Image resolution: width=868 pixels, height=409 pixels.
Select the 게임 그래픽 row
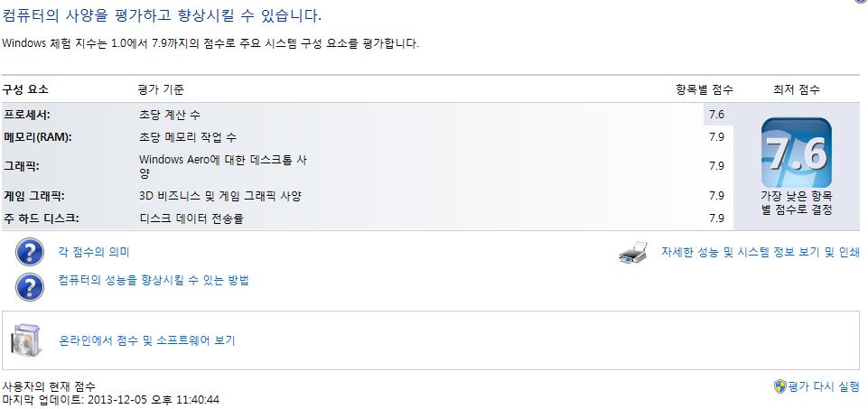(367, 196)
